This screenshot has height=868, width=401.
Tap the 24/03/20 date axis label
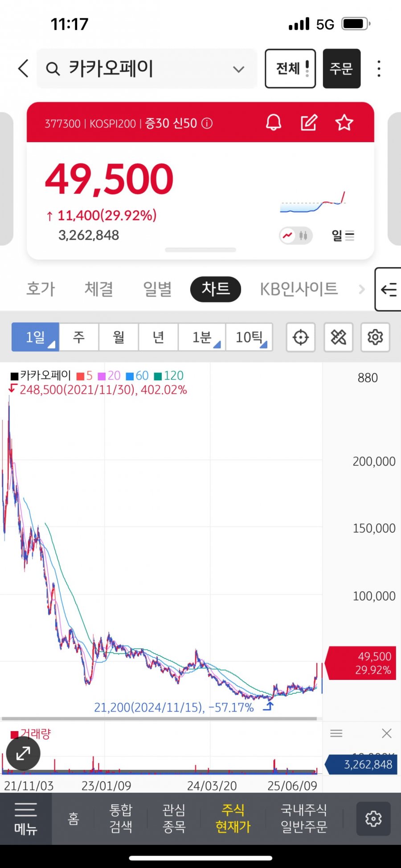(212, 786)
